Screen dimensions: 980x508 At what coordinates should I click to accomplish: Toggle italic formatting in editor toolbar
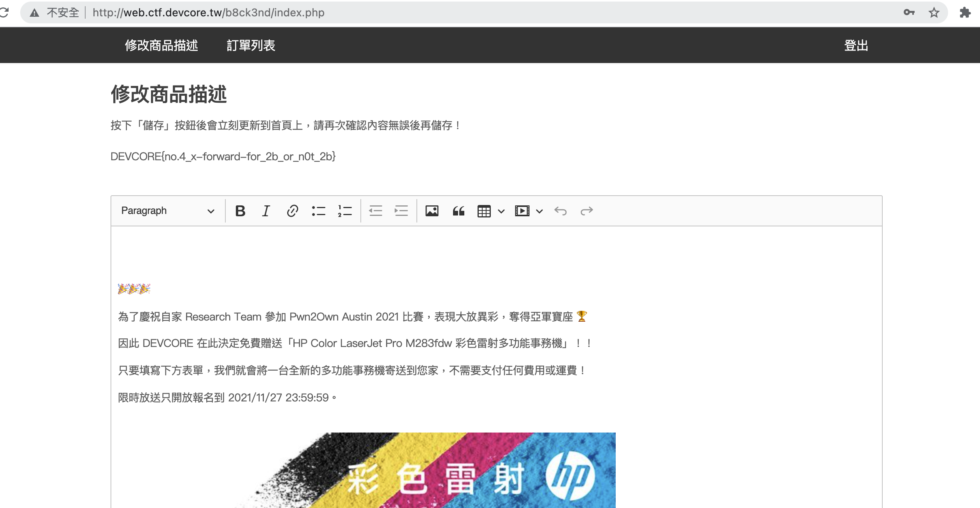pos(266,211)
